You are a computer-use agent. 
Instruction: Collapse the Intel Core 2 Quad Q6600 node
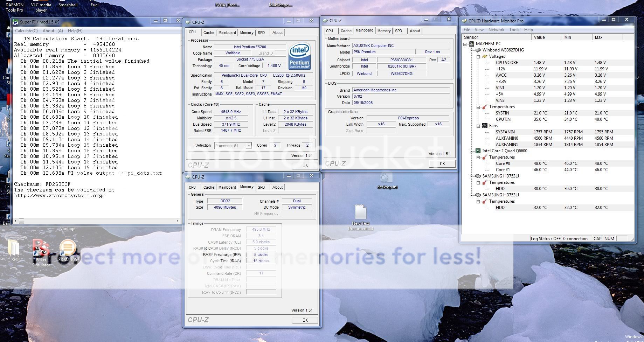(472, 151)
